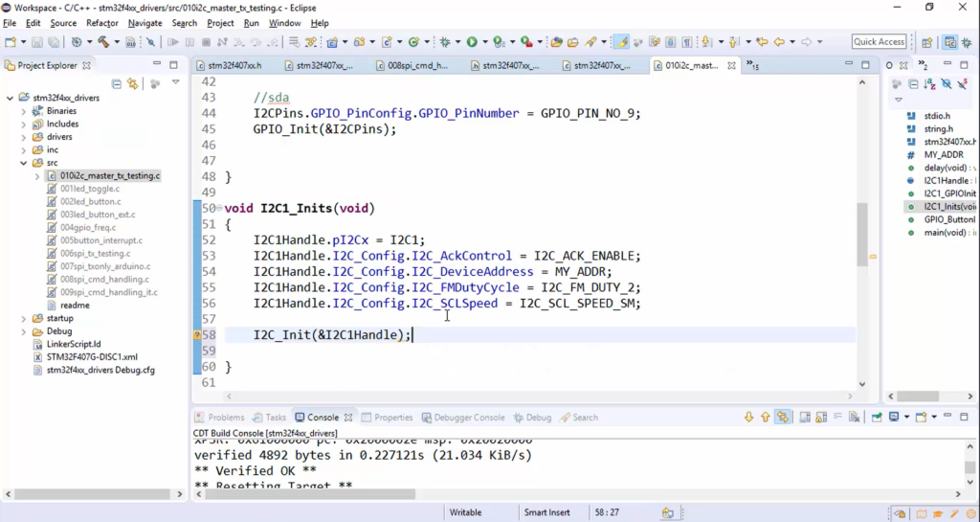Image resolution: width=980 pixels, height=522 pixels.
Task: Toggle the Show Console on Build Error icon with the warning sign
Action: coord(821,417)
